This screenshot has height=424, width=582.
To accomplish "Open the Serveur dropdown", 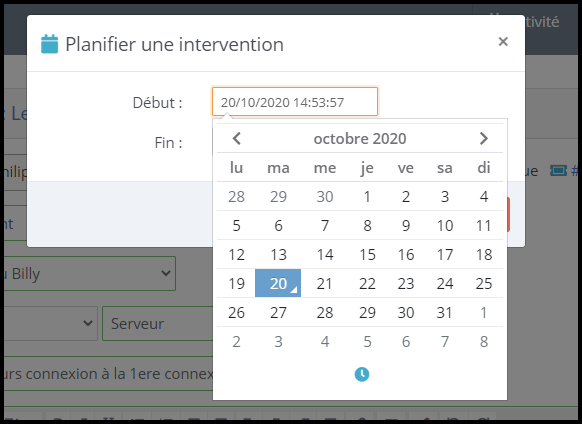I will coord(158,323).
